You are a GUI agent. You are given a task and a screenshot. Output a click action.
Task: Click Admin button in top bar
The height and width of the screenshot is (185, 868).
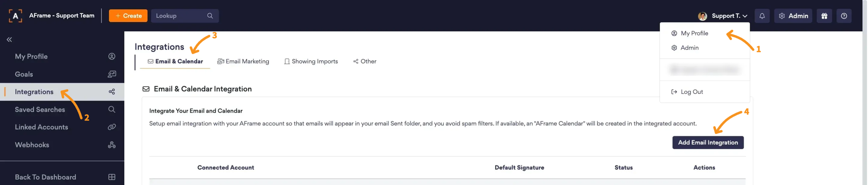(x=793, y=16)
